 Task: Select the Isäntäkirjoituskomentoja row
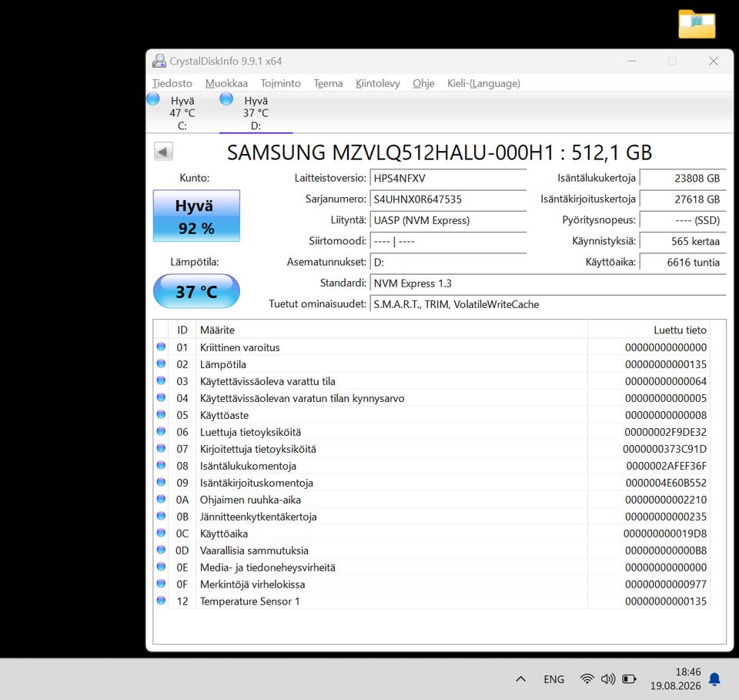click(x=432, y=483)
